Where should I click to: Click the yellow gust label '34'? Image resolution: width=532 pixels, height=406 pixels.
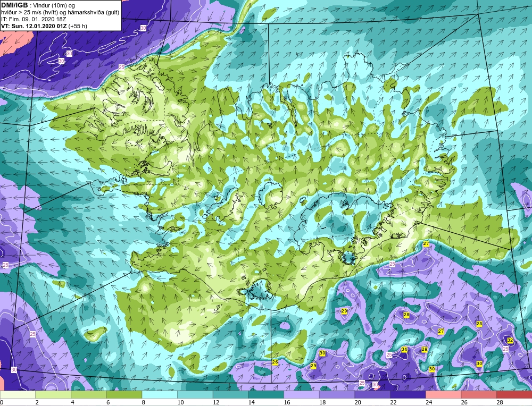click(404, 349)
